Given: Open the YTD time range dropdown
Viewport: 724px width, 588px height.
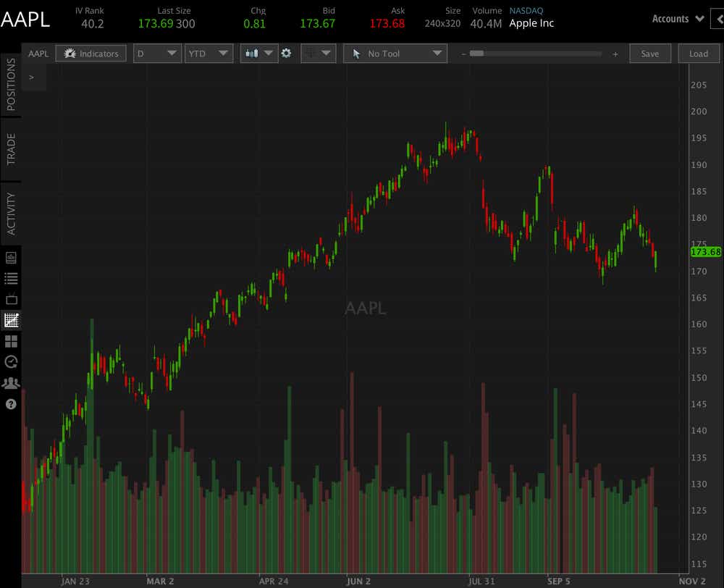Looking at the screenshot, I should coord(209,54).
